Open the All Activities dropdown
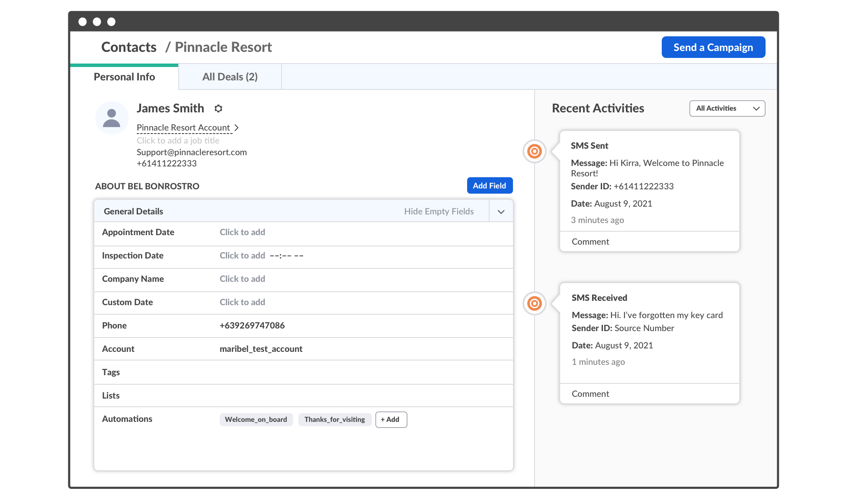Image resolution: width=846 pixels, height=504 pixels. 727,108
